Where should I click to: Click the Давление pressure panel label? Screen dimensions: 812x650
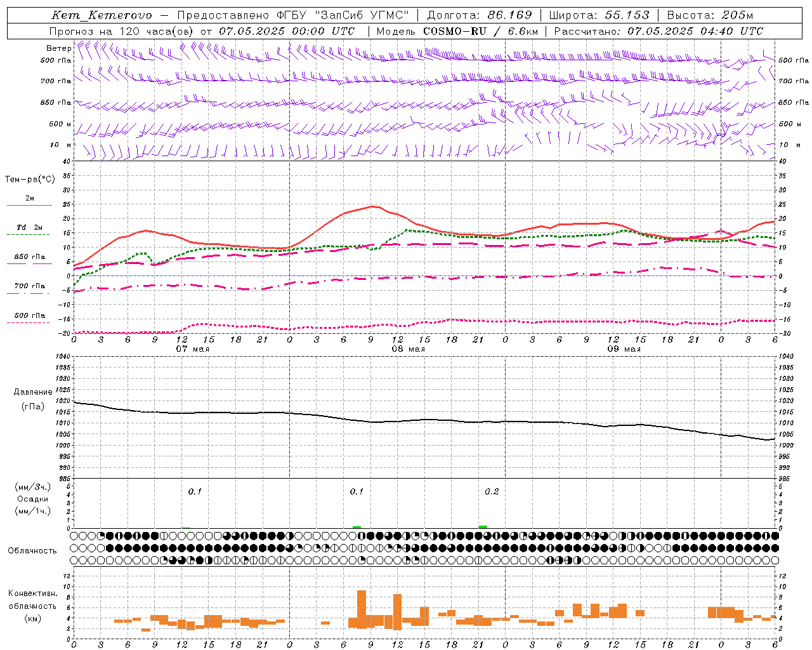point(32,392)
